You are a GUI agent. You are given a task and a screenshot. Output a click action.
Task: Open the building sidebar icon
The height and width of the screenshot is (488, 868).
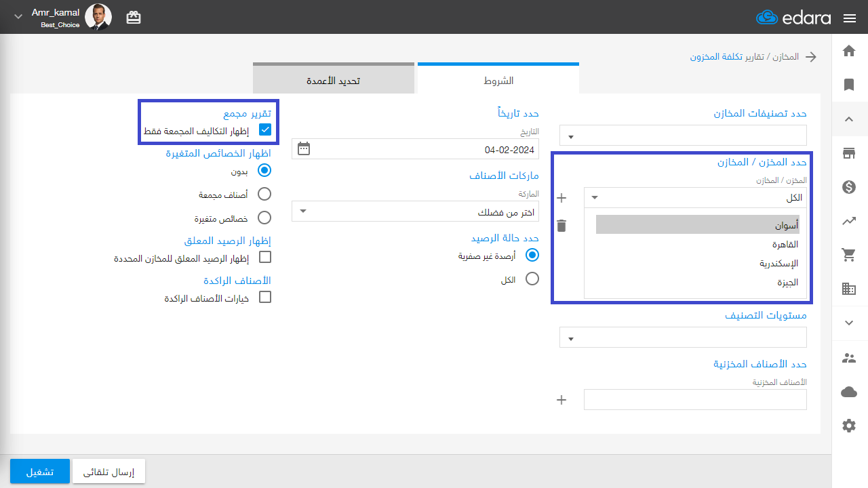pyautogui.click(x=849, y=289)
